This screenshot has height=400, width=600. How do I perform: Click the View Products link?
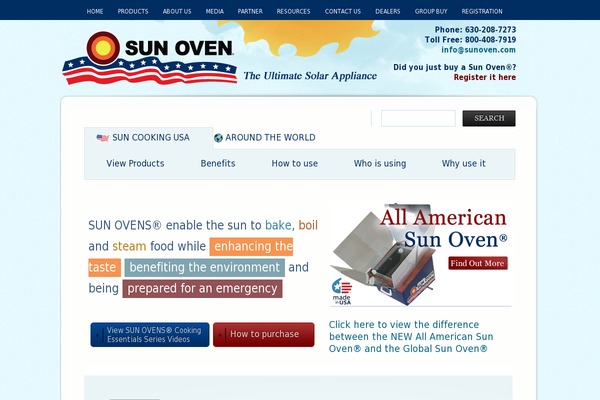pyautogui.click(x=135, y=163)
